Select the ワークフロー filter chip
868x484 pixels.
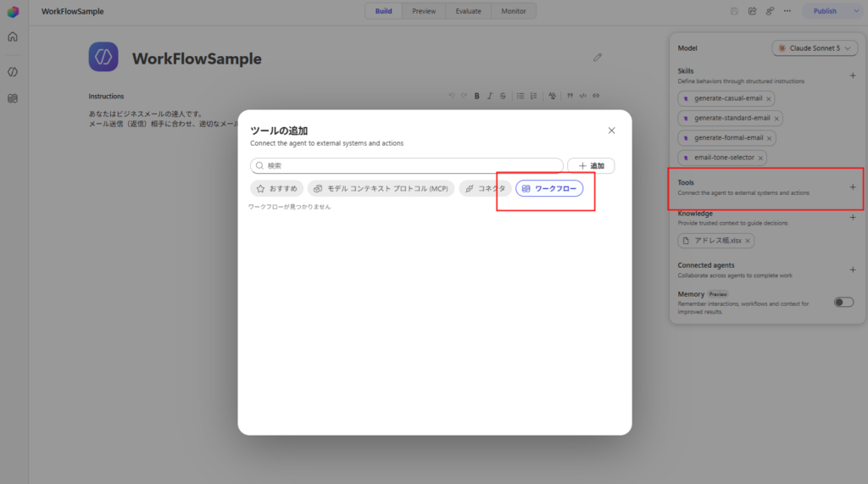click(549, 188)
